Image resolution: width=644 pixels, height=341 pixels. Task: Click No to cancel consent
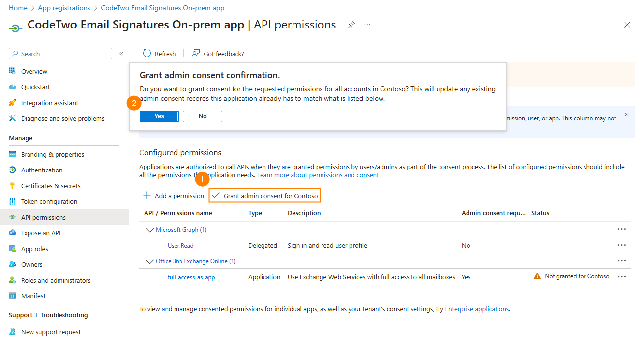[x=203, y=116]
